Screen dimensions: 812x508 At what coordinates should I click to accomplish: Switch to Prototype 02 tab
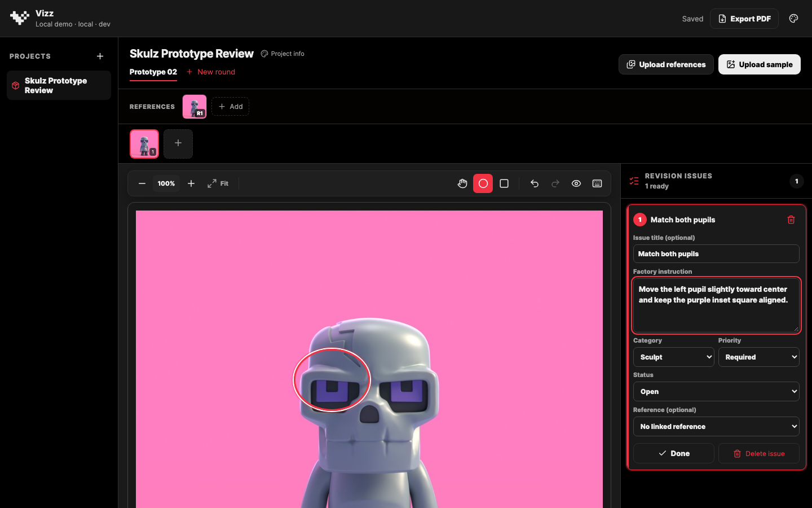pyautogui.click(x=153, y=72)
